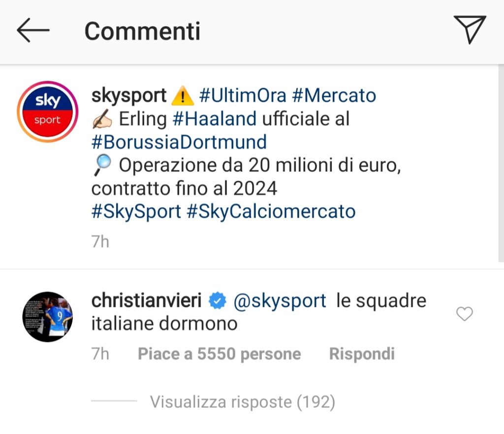Screen dimensions: 504x434
Task: Tap christianvieri's verified badge
Action: click(218, 301)
